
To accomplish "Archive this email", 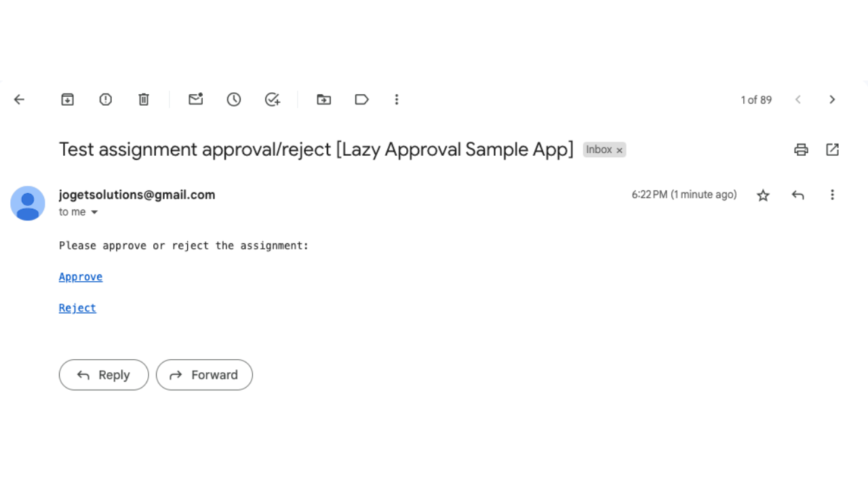I will coord(67,100).
